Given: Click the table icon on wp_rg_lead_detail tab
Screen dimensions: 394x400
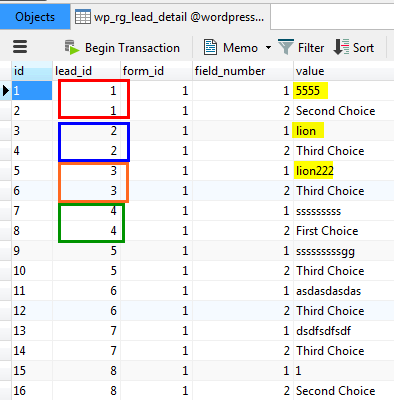Looking at the screenshot, I should coord(83,17).
